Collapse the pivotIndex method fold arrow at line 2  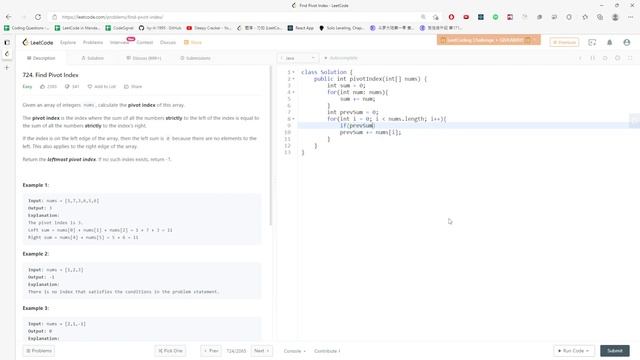pyautogui.click(x=293, y=79)
